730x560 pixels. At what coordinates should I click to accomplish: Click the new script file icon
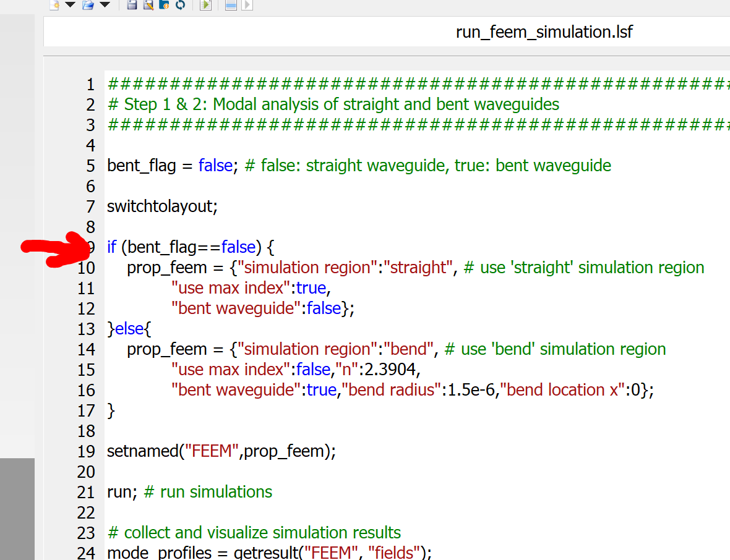pyautogui.click(x=54, y=5)
